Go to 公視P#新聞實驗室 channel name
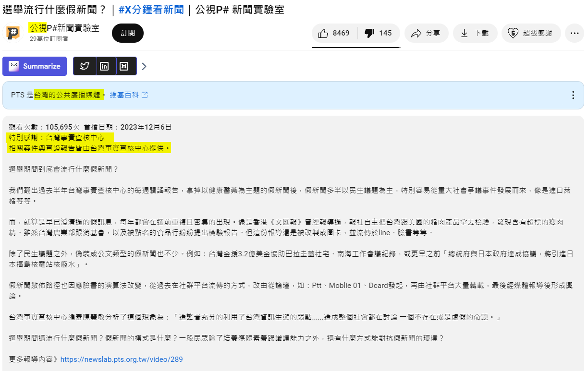588x371 pixels. click(x=64, y=28)
